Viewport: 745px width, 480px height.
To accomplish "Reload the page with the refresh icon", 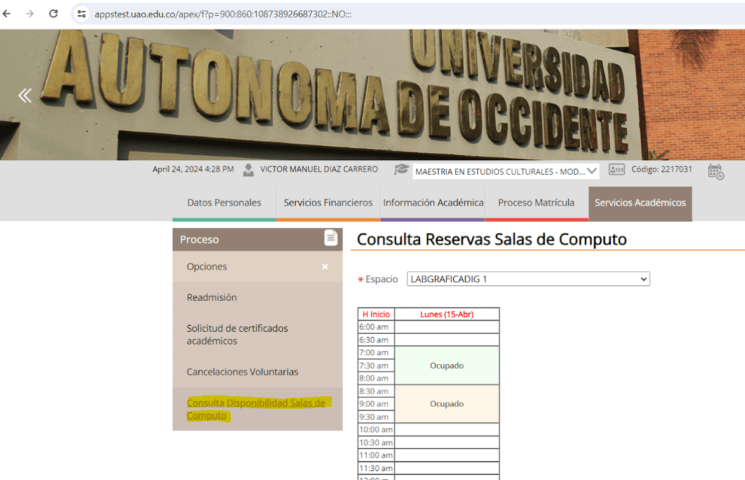I will 53,14.
